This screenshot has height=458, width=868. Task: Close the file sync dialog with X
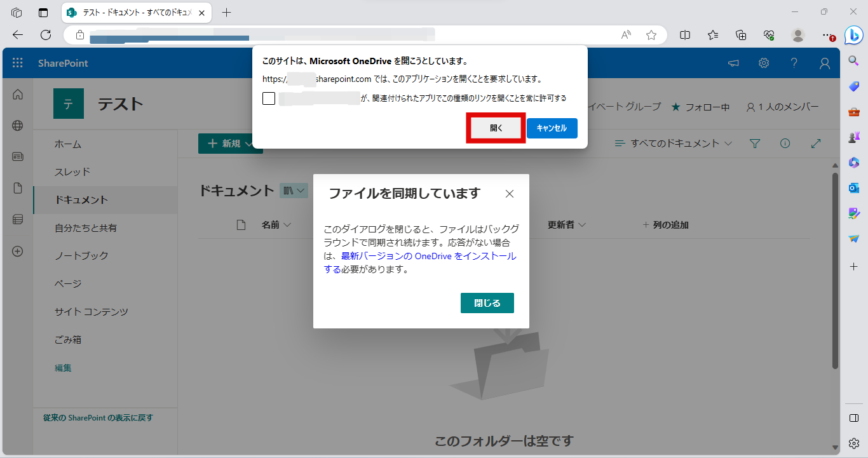(x=509, y=194)
